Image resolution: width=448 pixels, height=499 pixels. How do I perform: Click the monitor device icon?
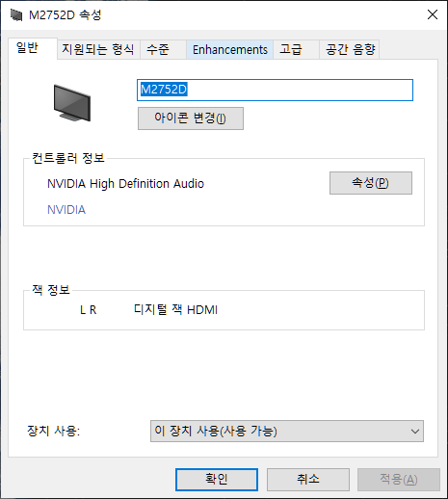point(72,103)
